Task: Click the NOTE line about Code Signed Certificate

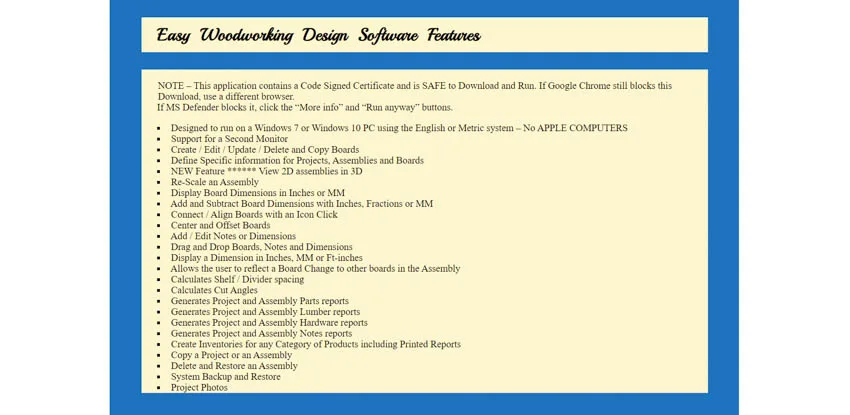Action: [415, 91]
